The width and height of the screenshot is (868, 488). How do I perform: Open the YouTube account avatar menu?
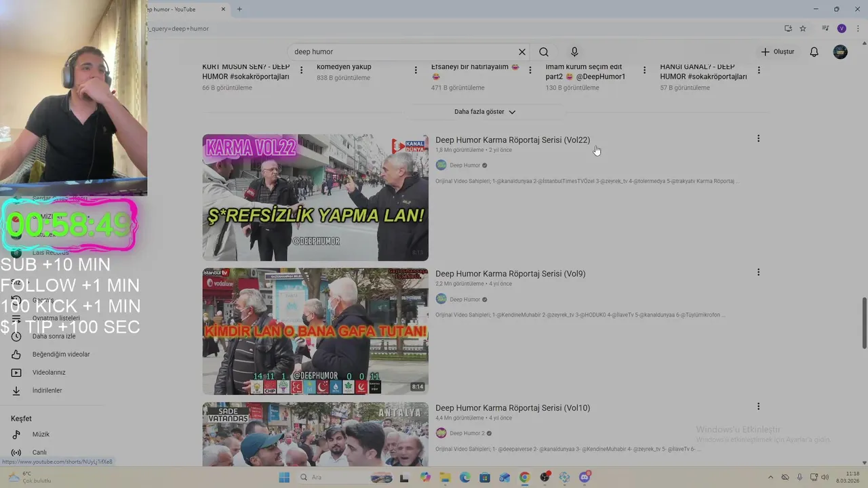coord(840,52)
